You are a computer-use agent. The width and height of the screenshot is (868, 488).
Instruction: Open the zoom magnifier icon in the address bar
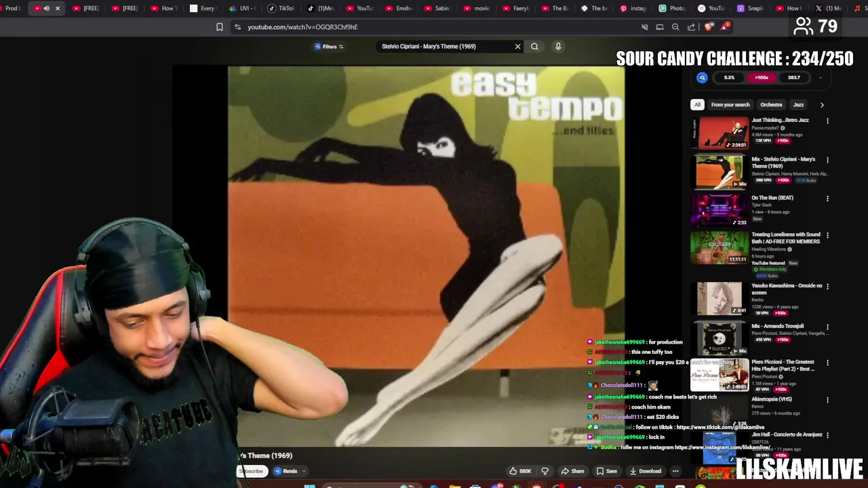click(x=675, y=27)
